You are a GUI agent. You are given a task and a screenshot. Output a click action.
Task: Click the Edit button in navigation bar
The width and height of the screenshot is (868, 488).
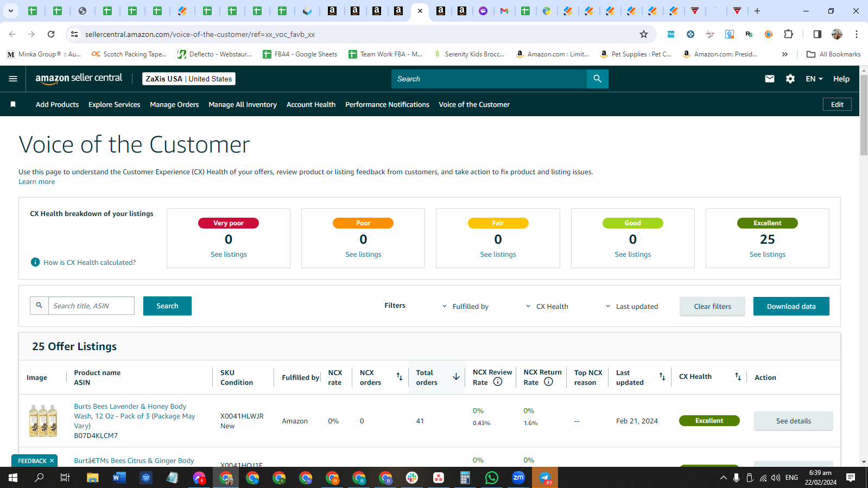[837, 104]
